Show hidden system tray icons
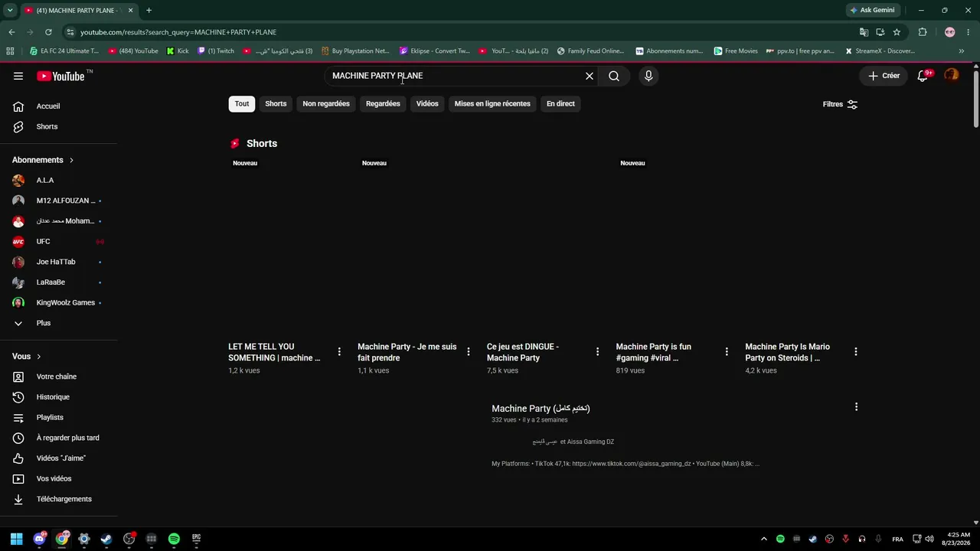980x551 pixels. (x=763, y=539)
